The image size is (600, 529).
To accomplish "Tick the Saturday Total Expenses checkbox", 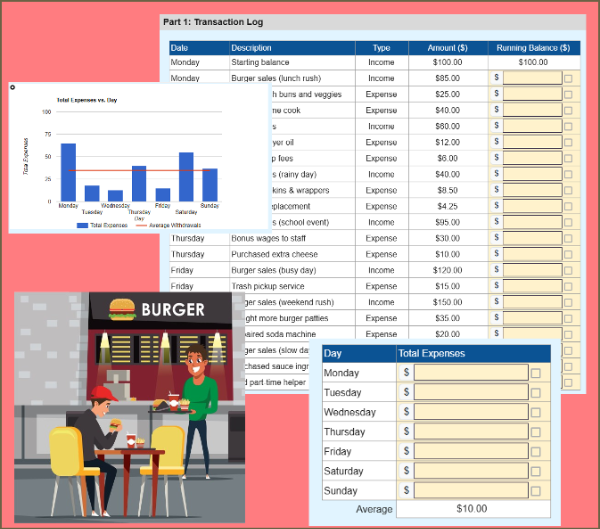I will pyautogui.click(x=536, y=472).
